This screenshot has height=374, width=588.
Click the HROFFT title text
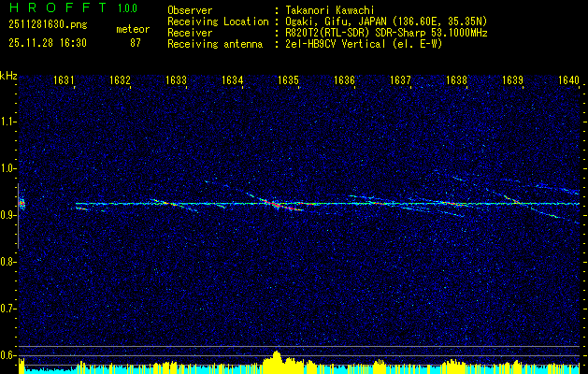(58, 7)
